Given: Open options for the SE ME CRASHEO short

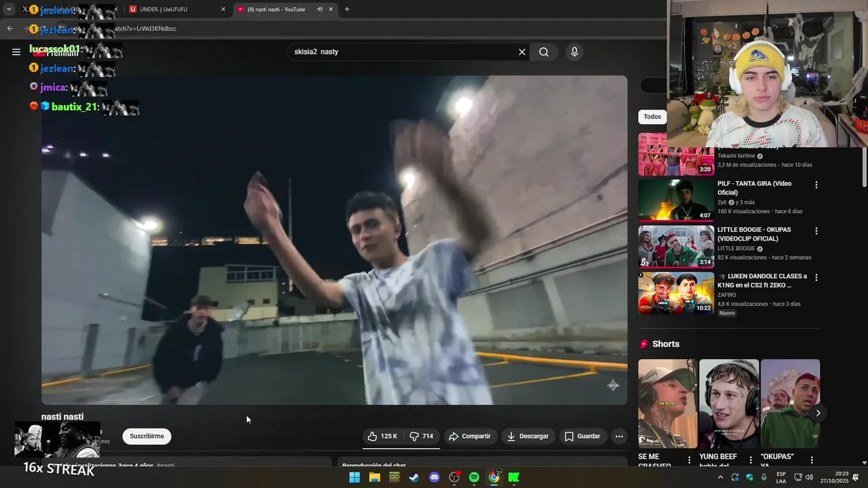Looking at the screenshot, I should [690, 460].
